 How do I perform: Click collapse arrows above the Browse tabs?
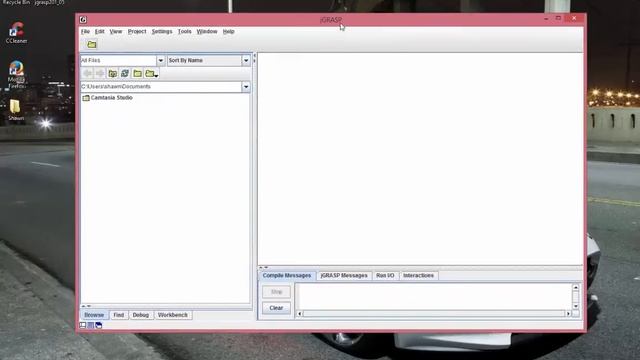pyautogui.click(x=86, y=306)
